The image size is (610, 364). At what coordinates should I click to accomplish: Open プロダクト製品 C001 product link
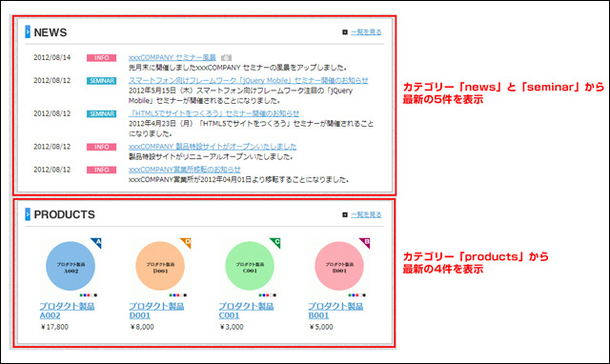[246, 311]
